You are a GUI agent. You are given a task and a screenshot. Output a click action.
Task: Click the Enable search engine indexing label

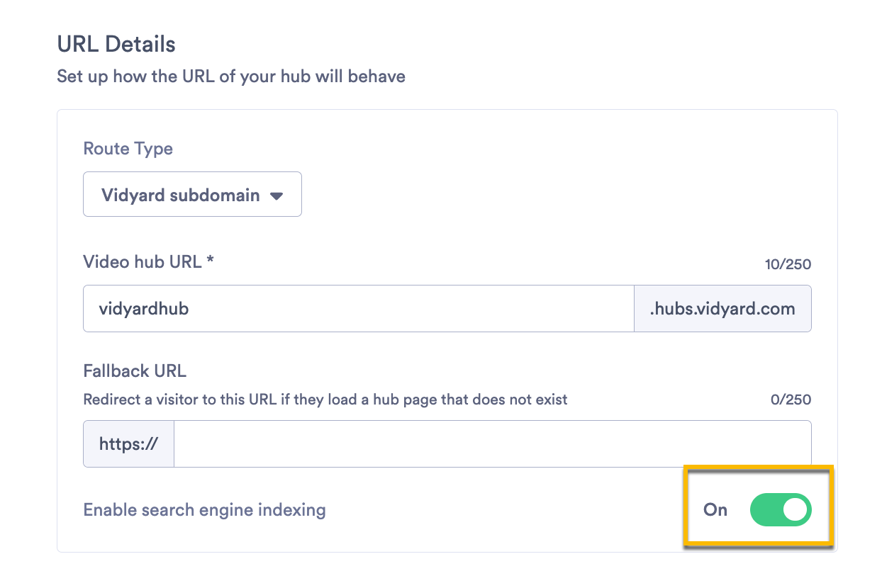[205, 509]
